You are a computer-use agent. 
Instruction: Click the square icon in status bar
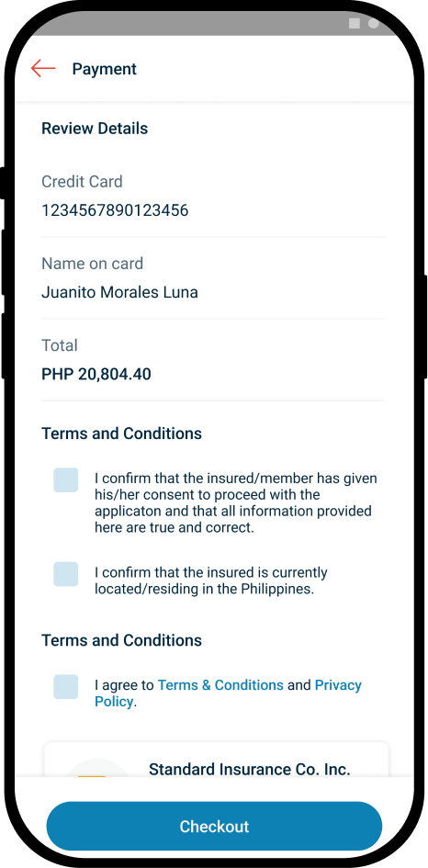355,23
